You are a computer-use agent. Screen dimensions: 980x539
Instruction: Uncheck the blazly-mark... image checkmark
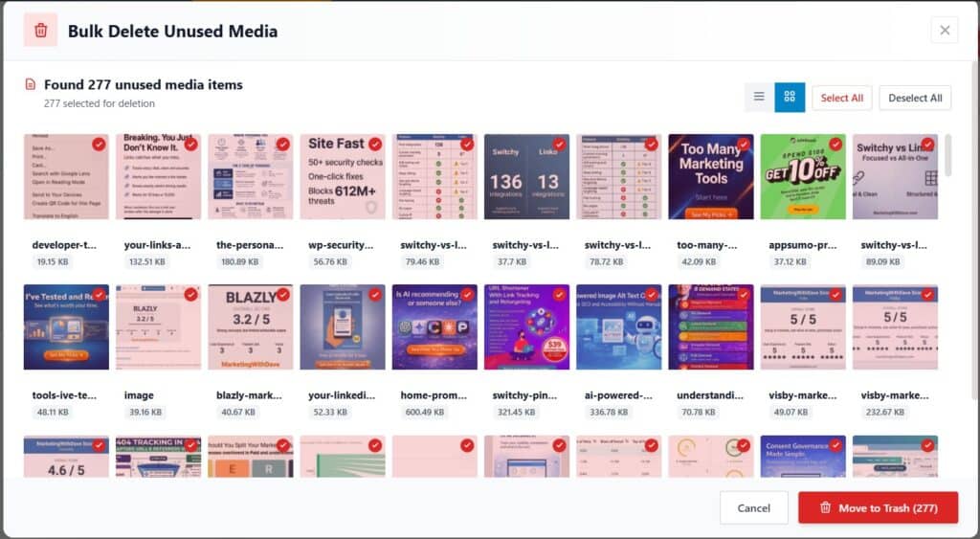tap(283, 295)
